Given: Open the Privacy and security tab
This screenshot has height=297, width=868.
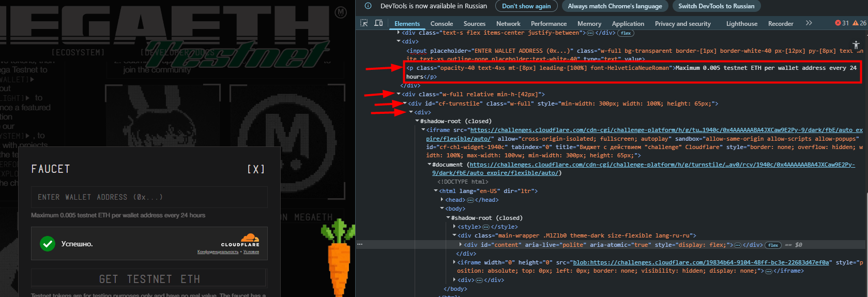Looking at the screenshot, I should (682, 24).
